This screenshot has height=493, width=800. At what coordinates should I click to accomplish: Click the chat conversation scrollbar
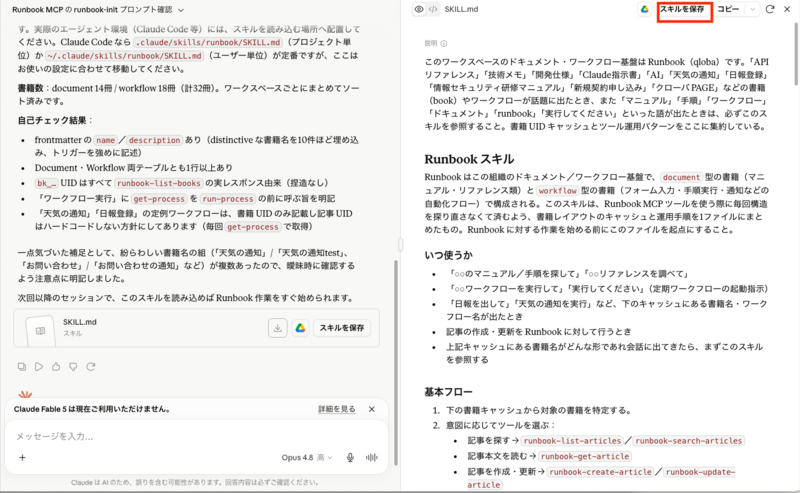(395, 362)
